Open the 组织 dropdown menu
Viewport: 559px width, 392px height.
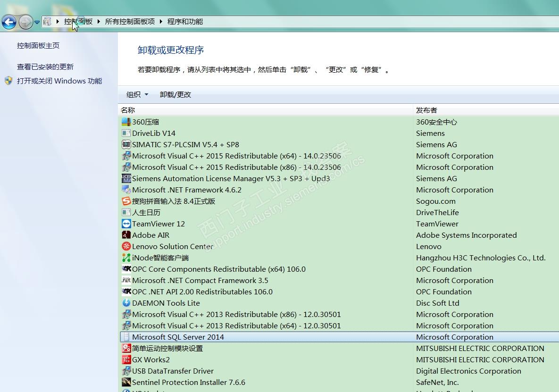click(137, 94)
